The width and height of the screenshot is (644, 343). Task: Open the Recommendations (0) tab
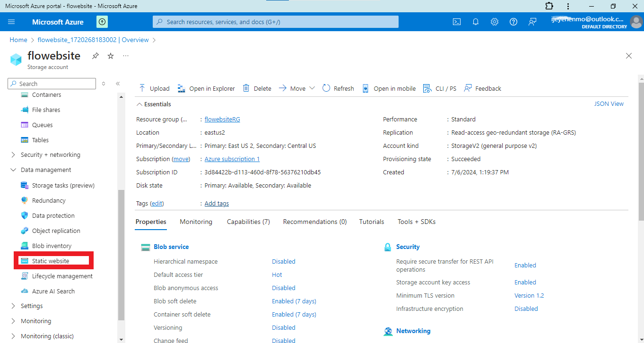(315, 222)
